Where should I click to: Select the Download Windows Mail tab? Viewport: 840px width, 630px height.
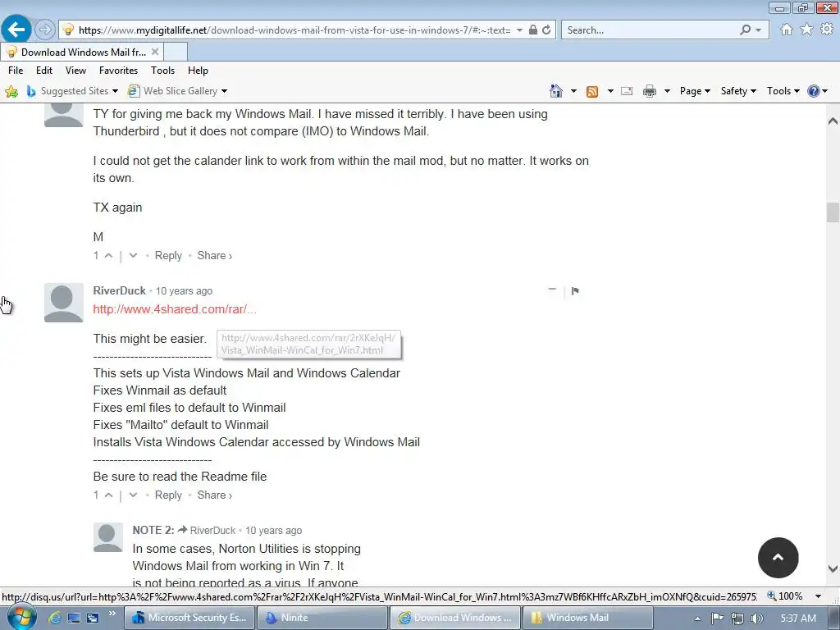point(82,52)
